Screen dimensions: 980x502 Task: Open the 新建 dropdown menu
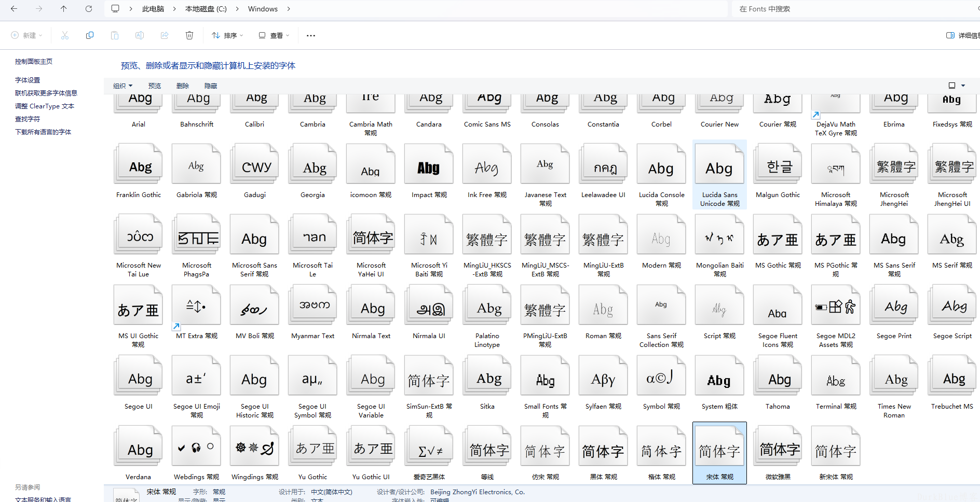click(x=26, y=35)
